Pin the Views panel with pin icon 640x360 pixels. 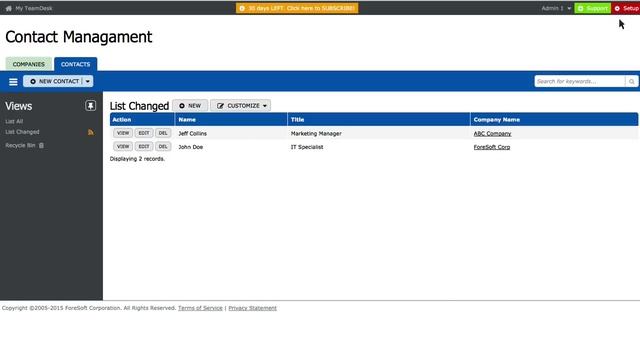pos(90,106)
